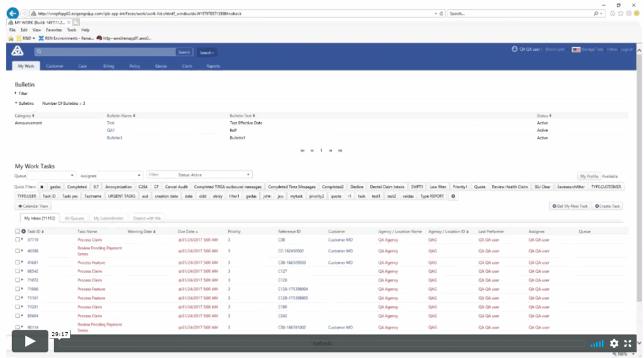Open the Queue dropdown
The image size is (644, 358).
[52, 175]
